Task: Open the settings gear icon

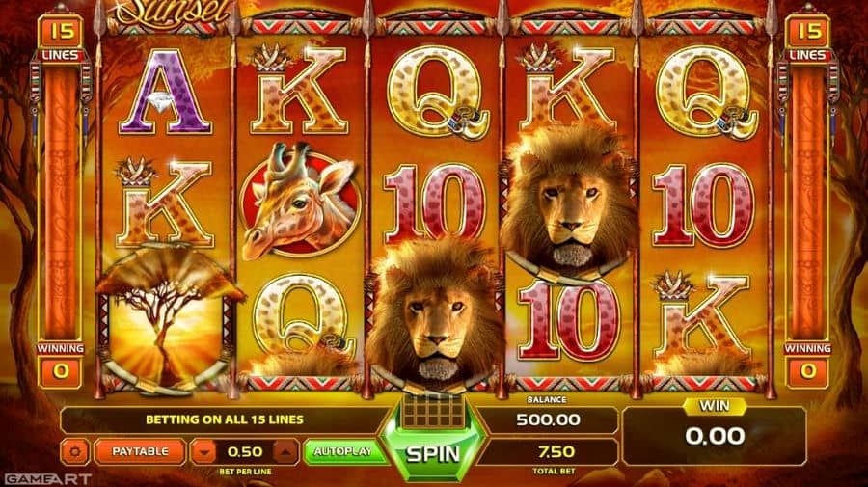Action: click(74, 451)
